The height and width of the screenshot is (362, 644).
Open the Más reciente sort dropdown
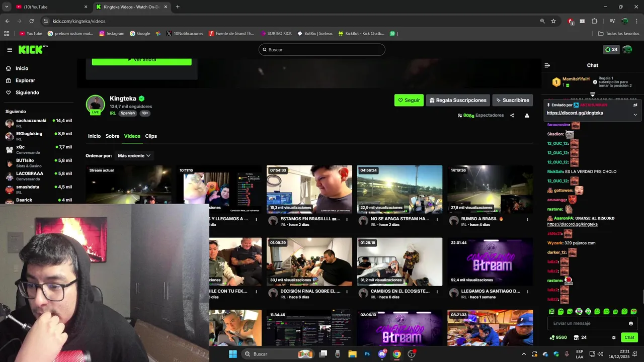coord(134,156)
